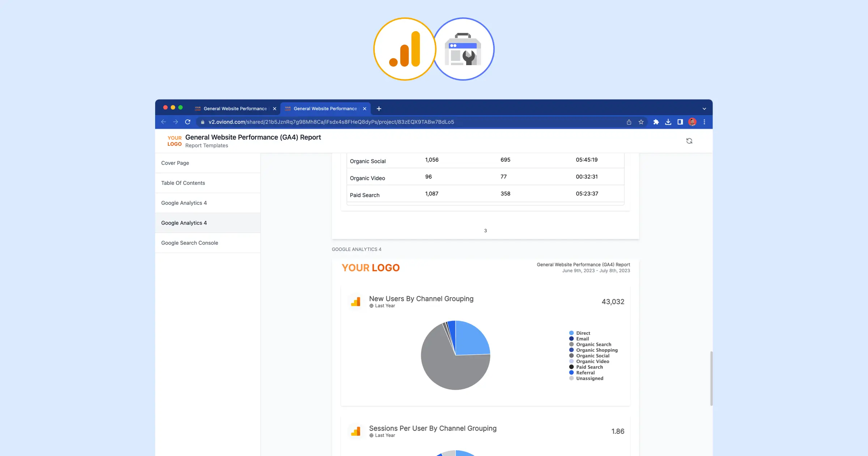The width and height of the screenshot is (868, 456).
Task: Toggle Organic Shopping legend entry
Action: [593, 350]
